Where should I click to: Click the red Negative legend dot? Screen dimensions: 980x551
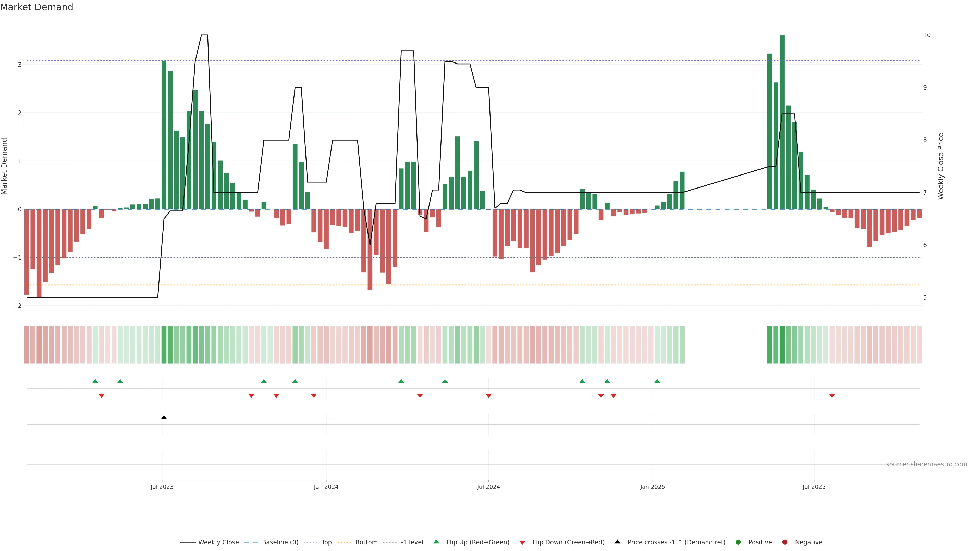(785, 542)
